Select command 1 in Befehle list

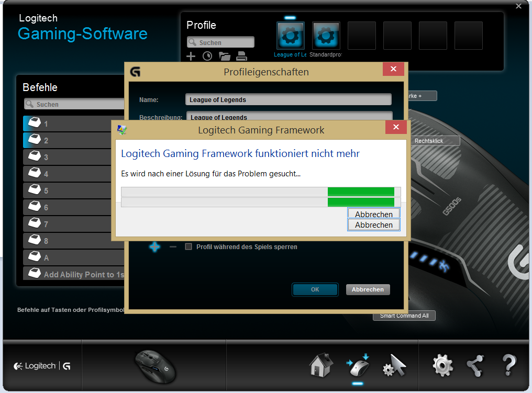pyautogui.click(x=74, y=123)
